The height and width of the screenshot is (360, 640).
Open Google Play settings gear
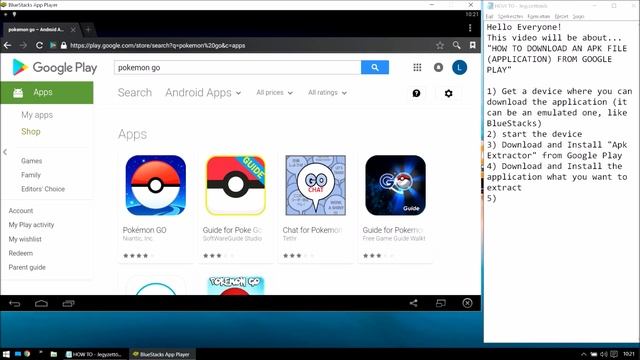click(x=449, y=93)
